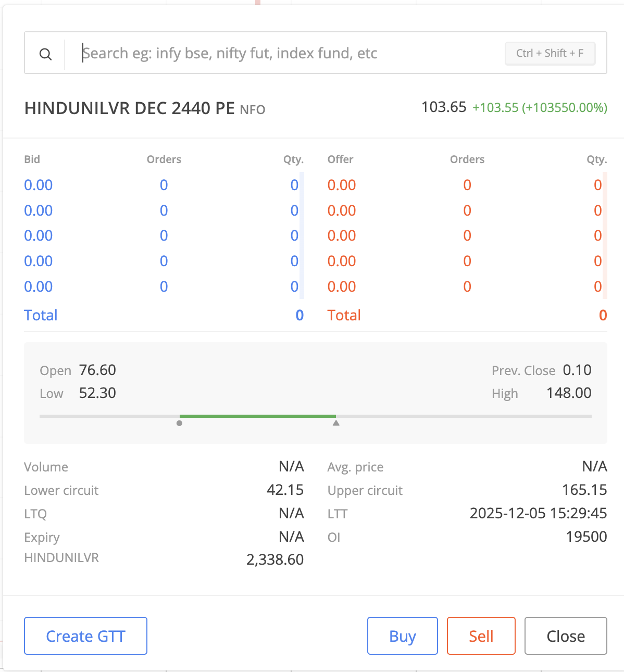Click the HINDUNILVR DEC 2440 PE title
Image resolution: width=624 pixels, height=672 pixels.
point(130,108)
